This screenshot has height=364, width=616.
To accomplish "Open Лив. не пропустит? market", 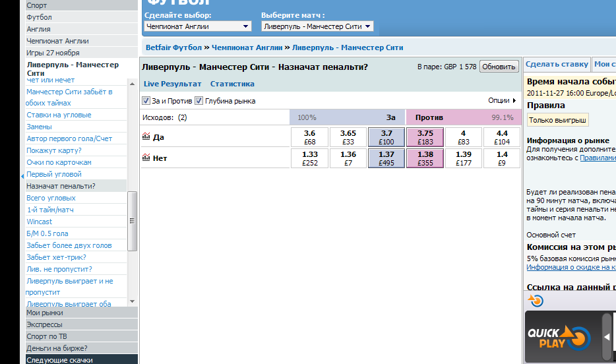I will 59,269.
